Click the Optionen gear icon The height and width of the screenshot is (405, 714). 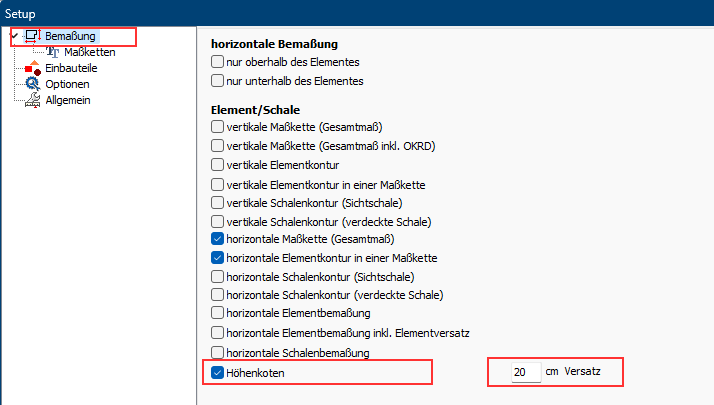(33, 84)
